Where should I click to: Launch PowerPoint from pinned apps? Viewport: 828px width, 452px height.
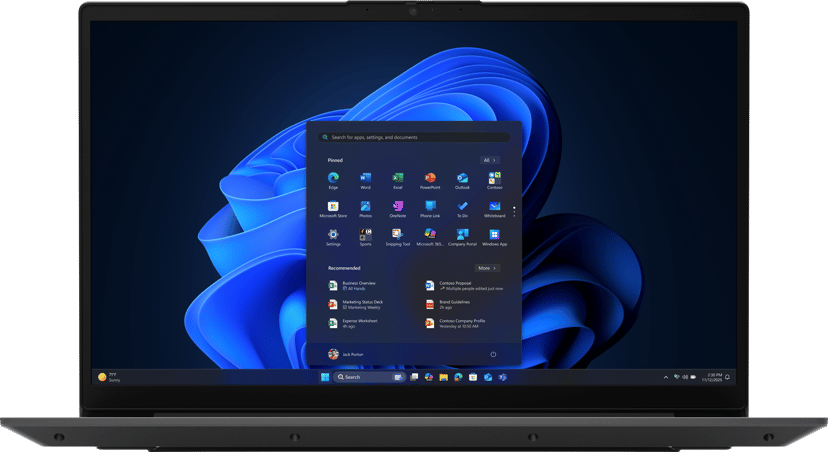430,180
